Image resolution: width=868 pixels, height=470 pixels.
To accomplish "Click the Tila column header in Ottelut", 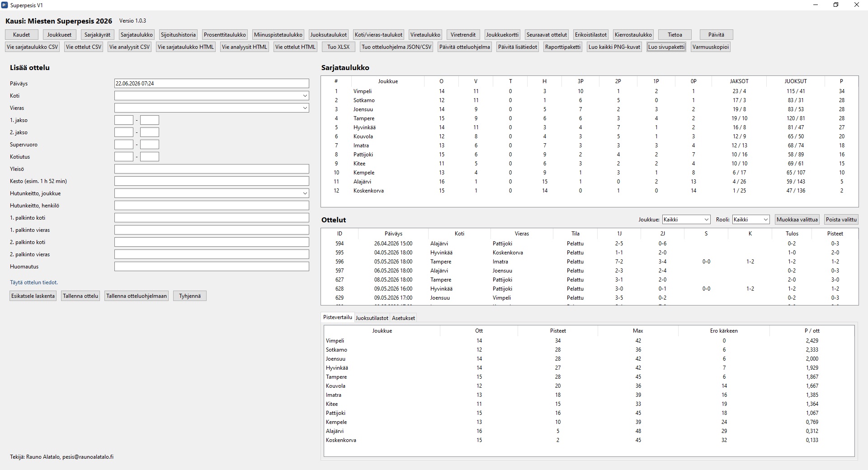I will click(x=575, y=234).
